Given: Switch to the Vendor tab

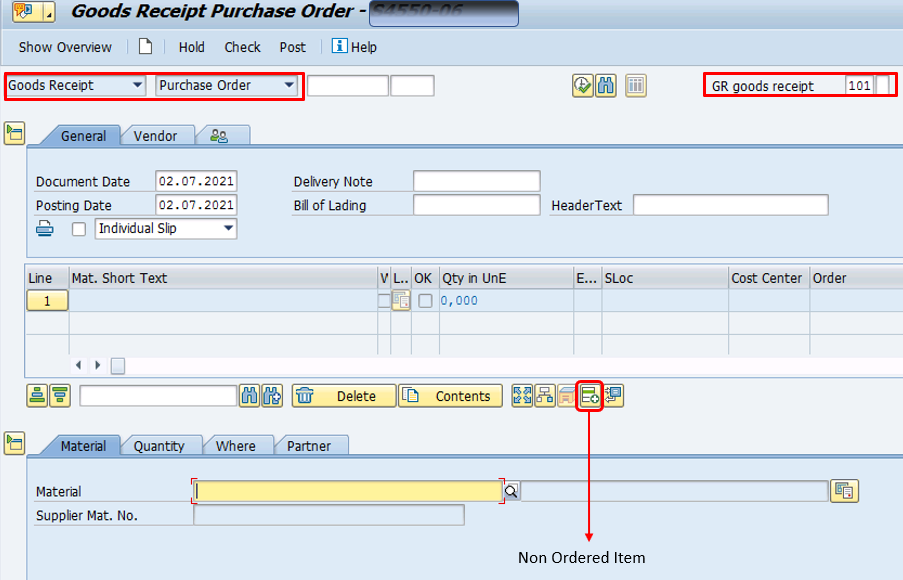Looking at the screenshot, I should (x=155, y=136).
